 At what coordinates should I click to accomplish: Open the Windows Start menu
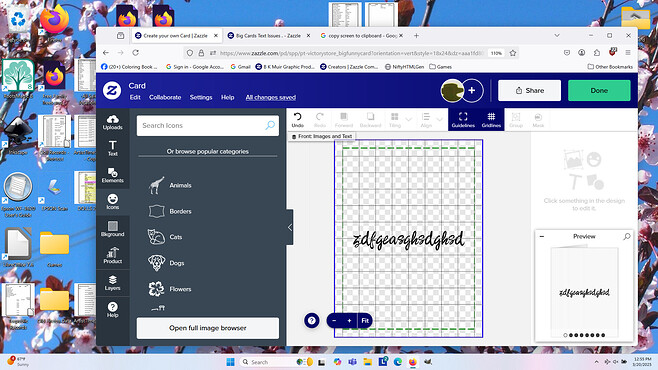coord(230,362)
